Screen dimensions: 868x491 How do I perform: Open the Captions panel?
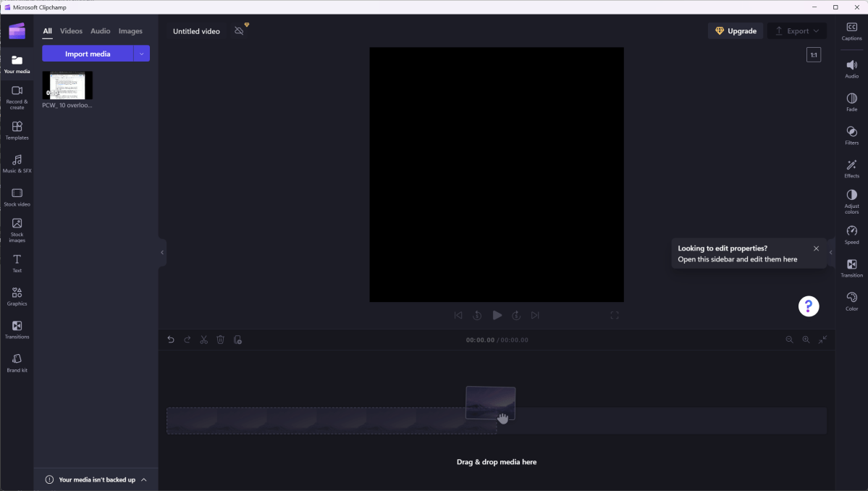[x=851, y=31]
